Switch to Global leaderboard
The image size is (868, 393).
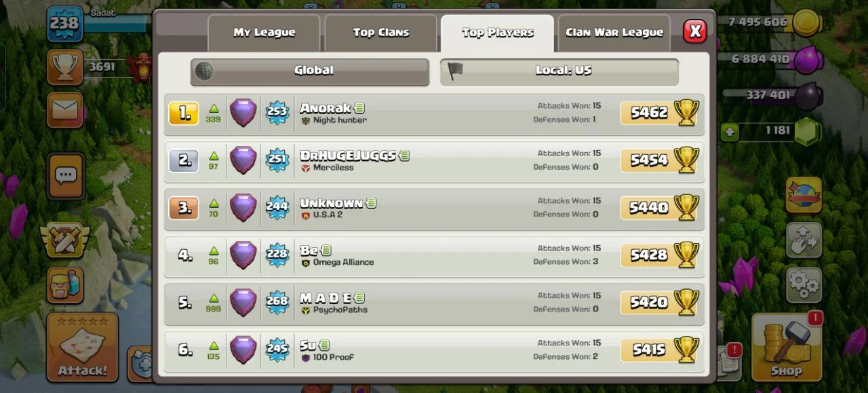coord(310,71)
